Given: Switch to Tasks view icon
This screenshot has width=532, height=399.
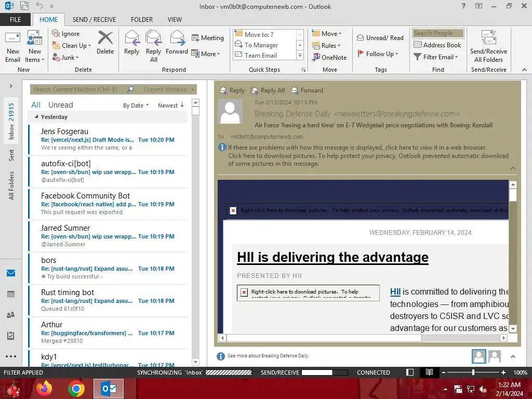Looking at the screenshot, I should (11, 336).
